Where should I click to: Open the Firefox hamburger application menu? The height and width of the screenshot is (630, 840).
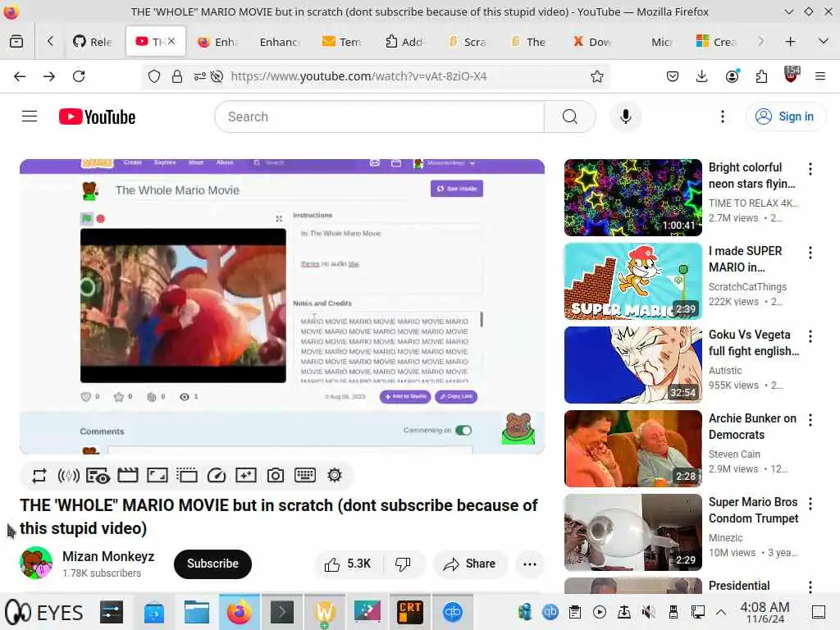[x=820, y=76]
